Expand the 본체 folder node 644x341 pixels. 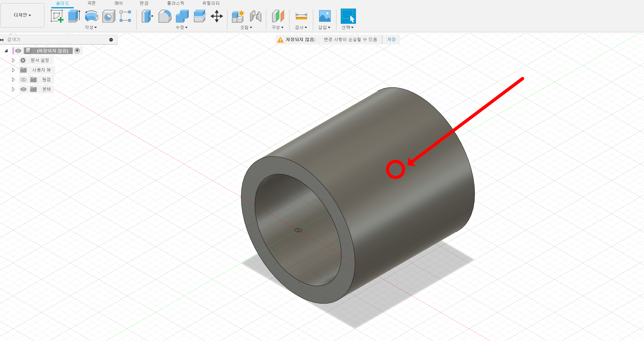tap(13, 89)
